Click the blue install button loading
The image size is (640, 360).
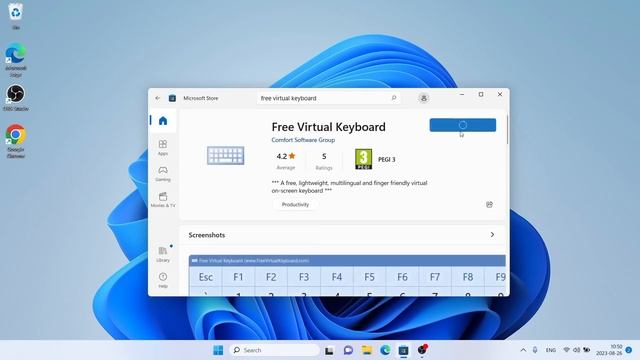tap(462, 125)
